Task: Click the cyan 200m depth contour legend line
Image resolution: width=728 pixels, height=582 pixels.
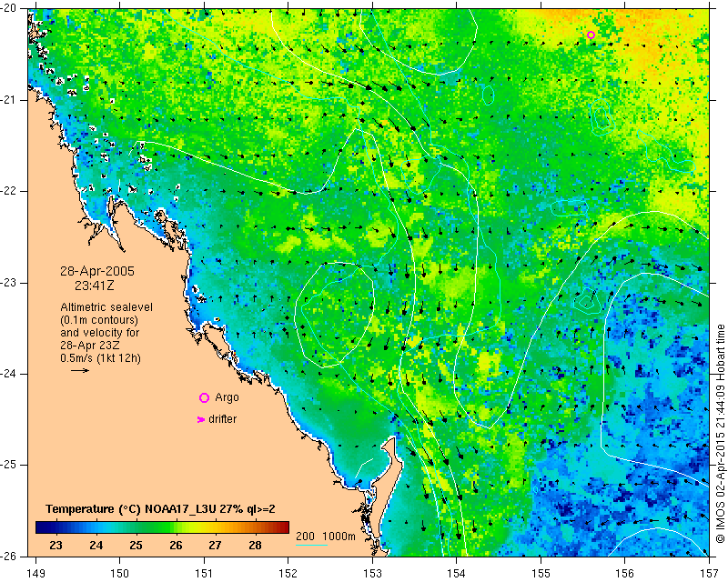Action: [311, 545]
